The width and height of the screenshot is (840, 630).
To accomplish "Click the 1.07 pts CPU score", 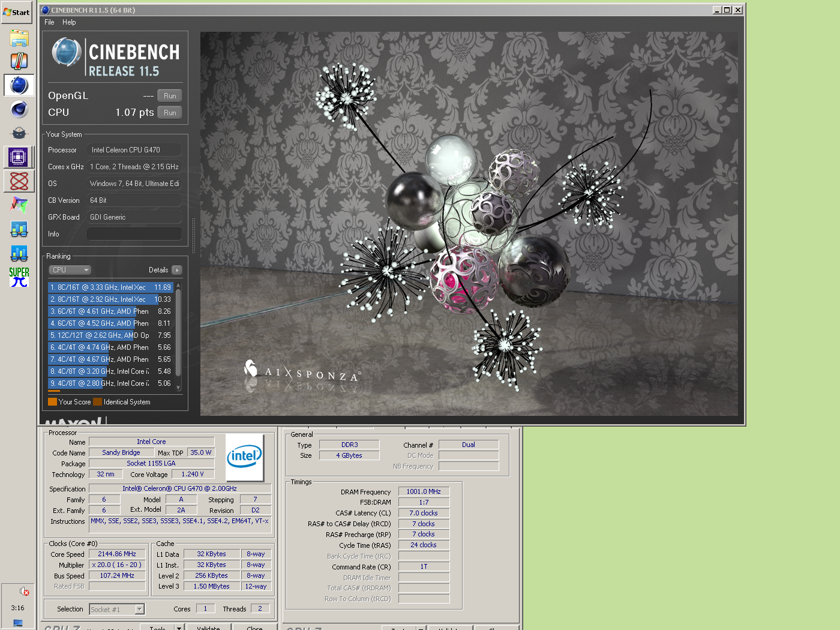I will 134,112.
